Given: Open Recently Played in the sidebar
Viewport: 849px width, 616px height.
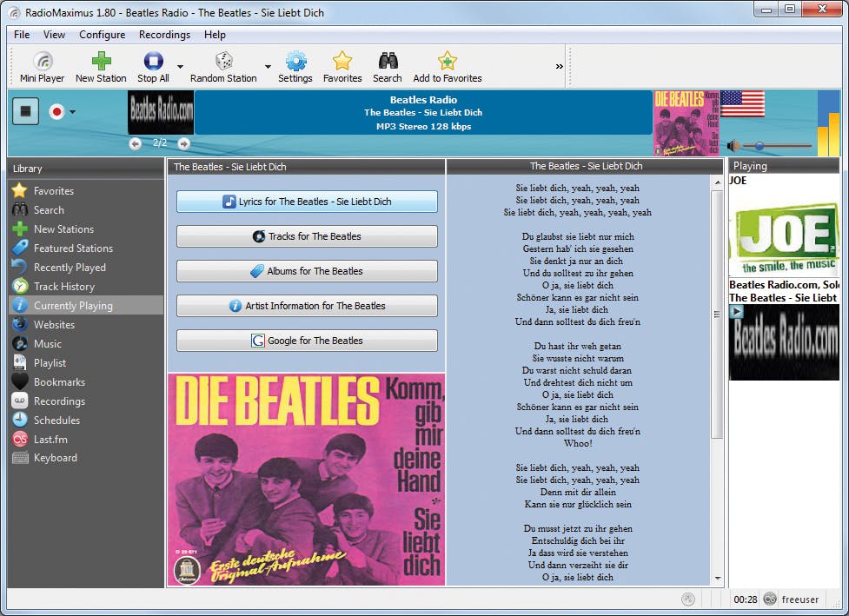Looking at the screenshot, I should pos(85,268).
